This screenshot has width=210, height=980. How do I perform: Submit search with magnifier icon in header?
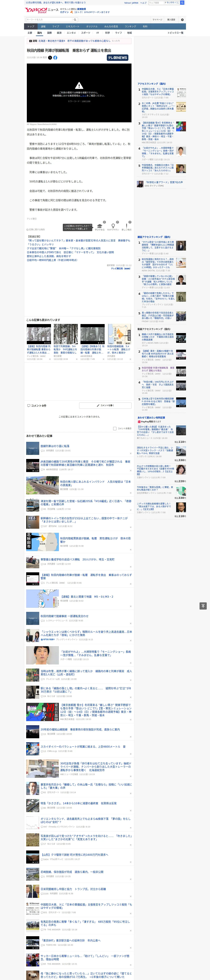(x=75, y=20)
